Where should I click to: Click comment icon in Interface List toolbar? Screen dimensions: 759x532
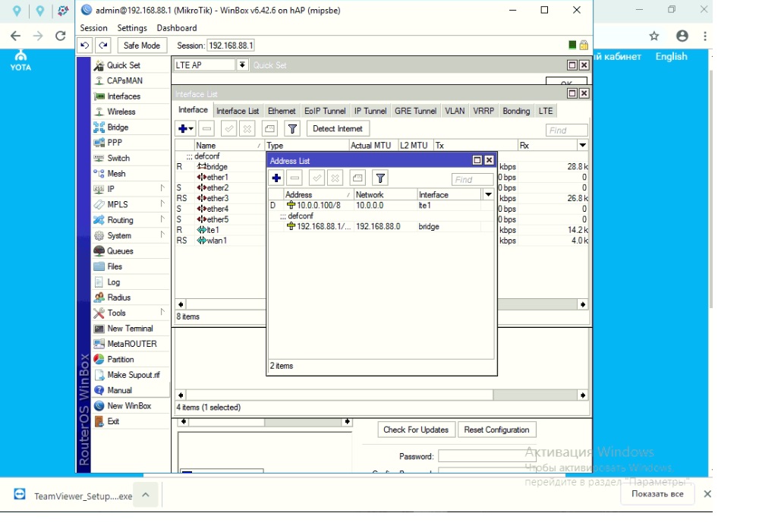coord(269,129)
